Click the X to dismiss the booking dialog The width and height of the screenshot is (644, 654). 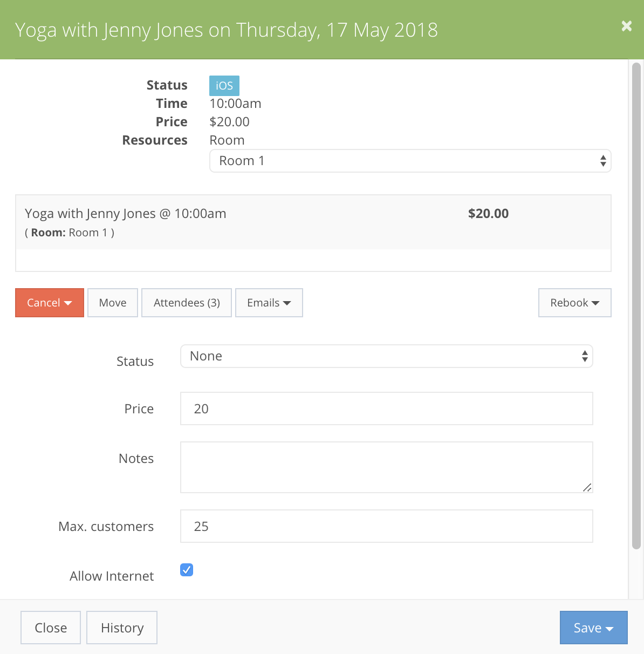tap(626, 26)
